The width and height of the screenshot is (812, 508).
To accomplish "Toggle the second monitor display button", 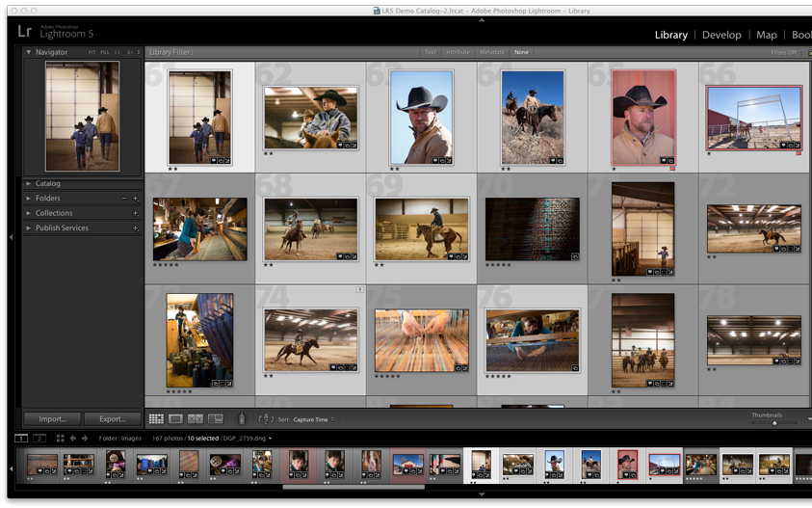I will point(39,438).
